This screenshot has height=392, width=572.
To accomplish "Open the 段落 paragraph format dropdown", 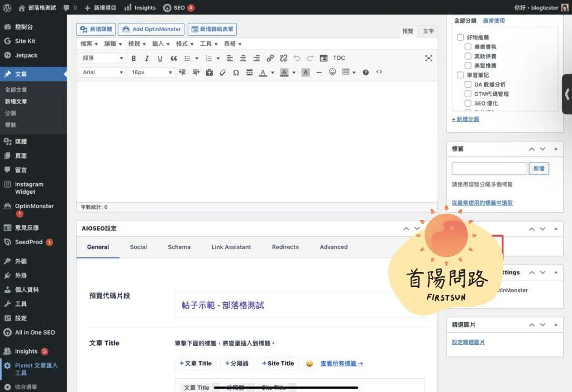I will click(103, 58).
